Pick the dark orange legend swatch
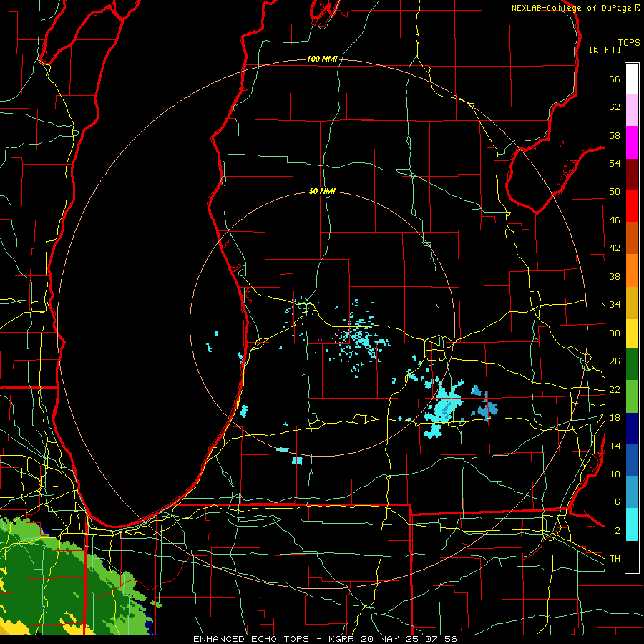Viewport: 644px width, 644px height. 632,238
